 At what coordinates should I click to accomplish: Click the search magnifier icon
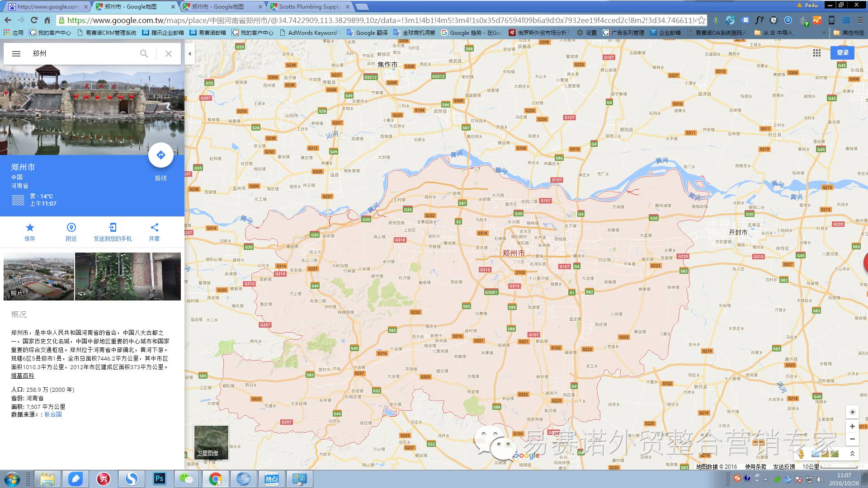[x=144, y=53]
